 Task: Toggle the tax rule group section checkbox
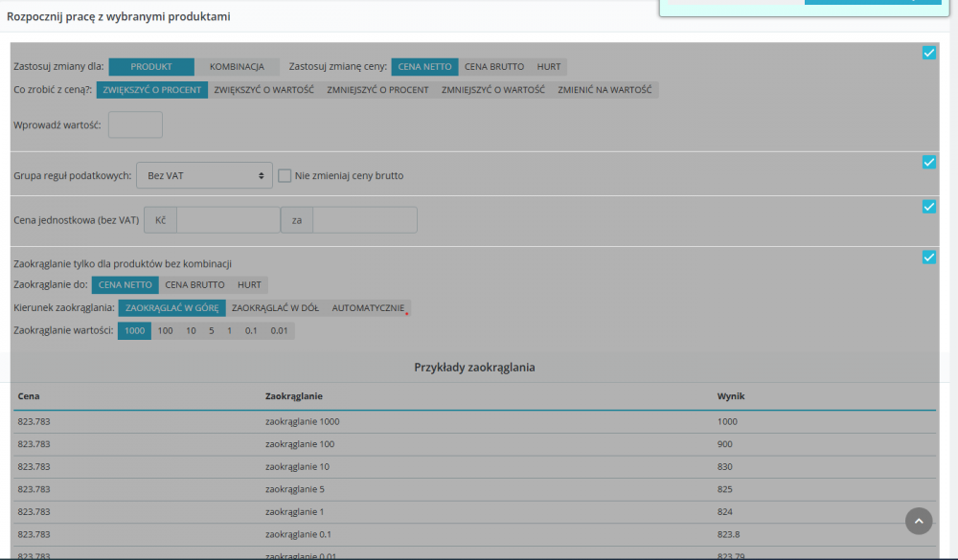(928, 163)
